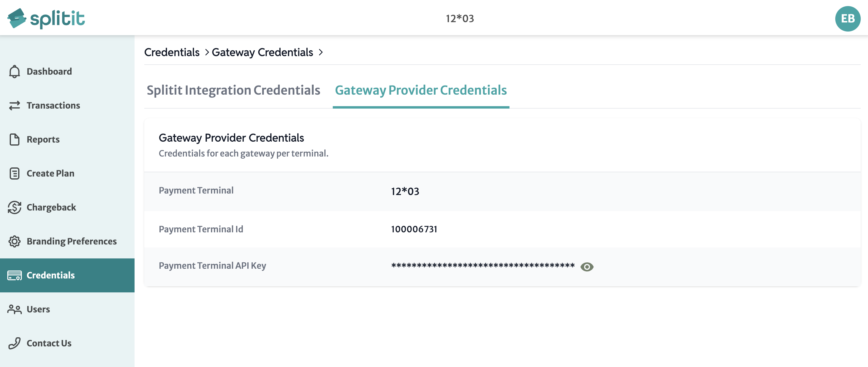Click the eye icon to reveal API key
This screenshot has height=367, width=868.
click(586, 267)
